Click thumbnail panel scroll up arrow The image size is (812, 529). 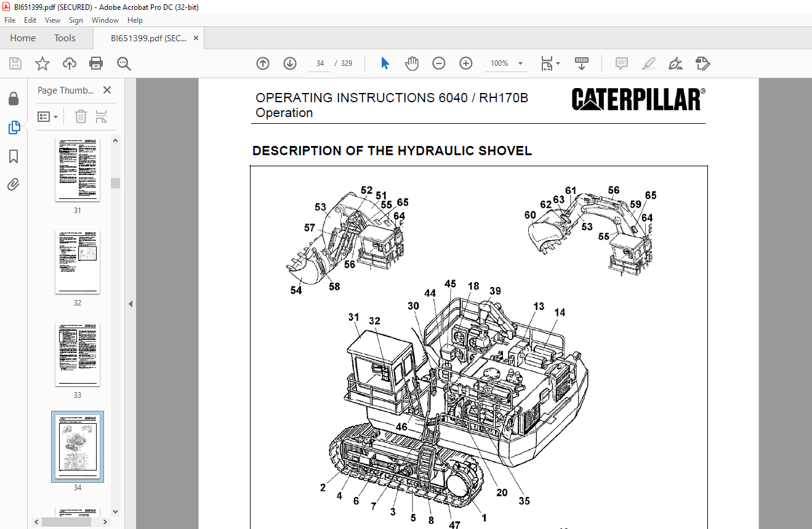(x=116, y=140)
